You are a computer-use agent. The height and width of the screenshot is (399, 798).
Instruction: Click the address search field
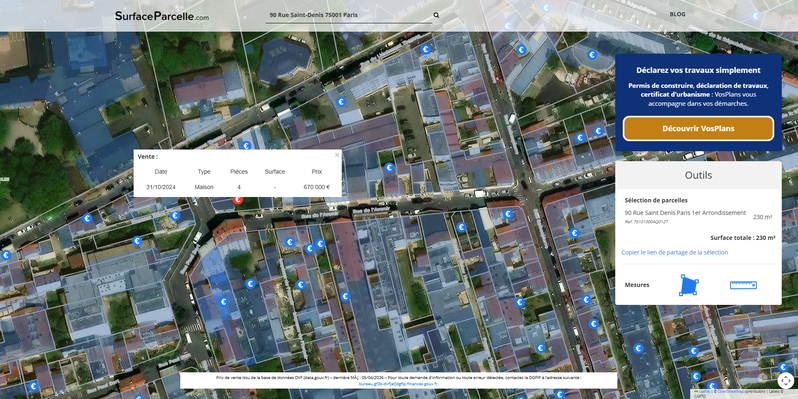[350, 15]
